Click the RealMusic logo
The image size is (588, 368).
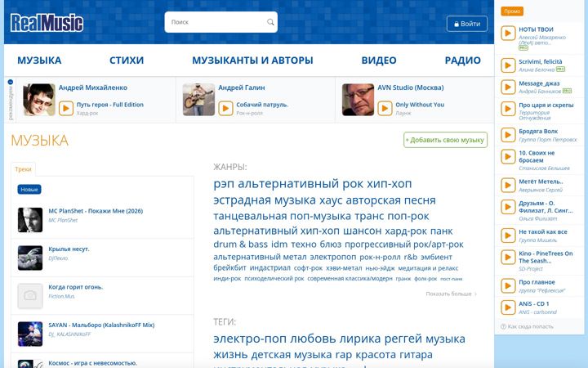click(x=47, y=23)
